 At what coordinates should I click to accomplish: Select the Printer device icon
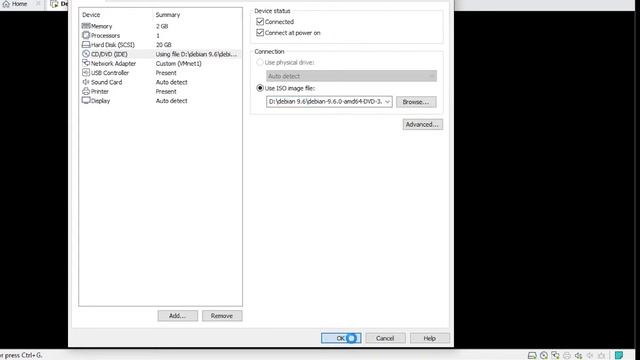pyautogui.click(x=86, y=91)
